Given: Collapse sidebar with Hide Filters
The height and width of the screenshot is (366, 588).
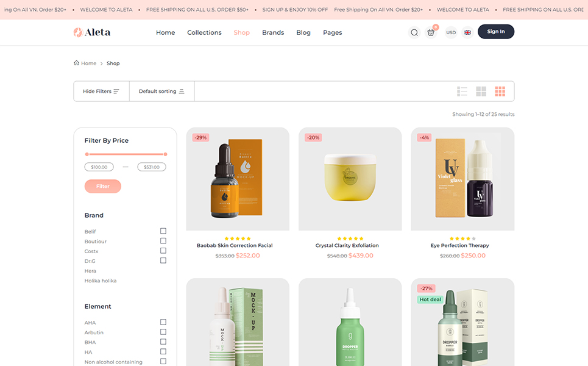Looking at the screenshot, I should click(101, 91).
